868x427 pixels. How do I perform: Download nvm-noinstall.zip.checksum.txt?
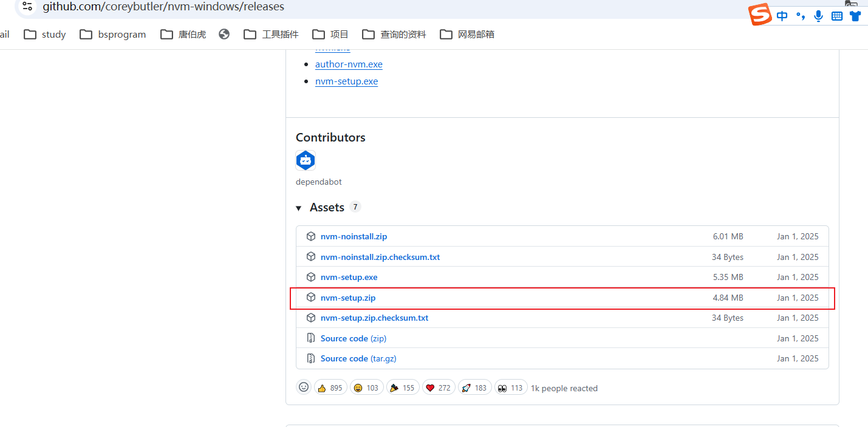[380, 257]
